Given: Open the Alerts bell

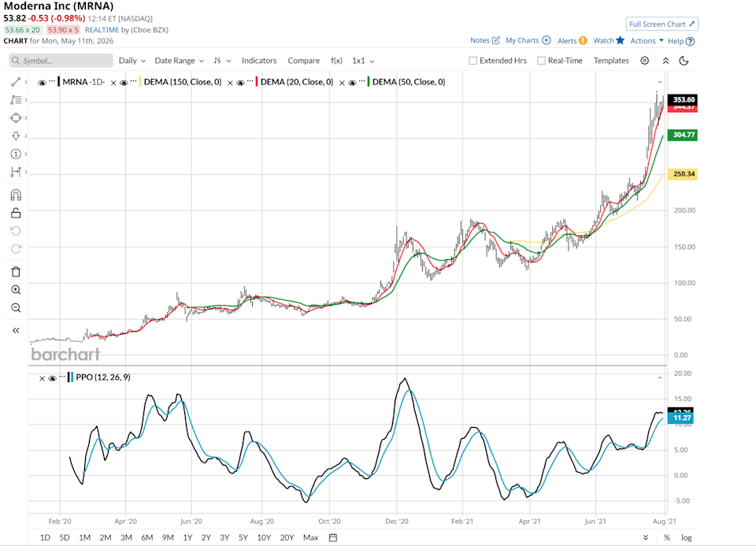Looking at the screenshot, I should click(573, 40).
